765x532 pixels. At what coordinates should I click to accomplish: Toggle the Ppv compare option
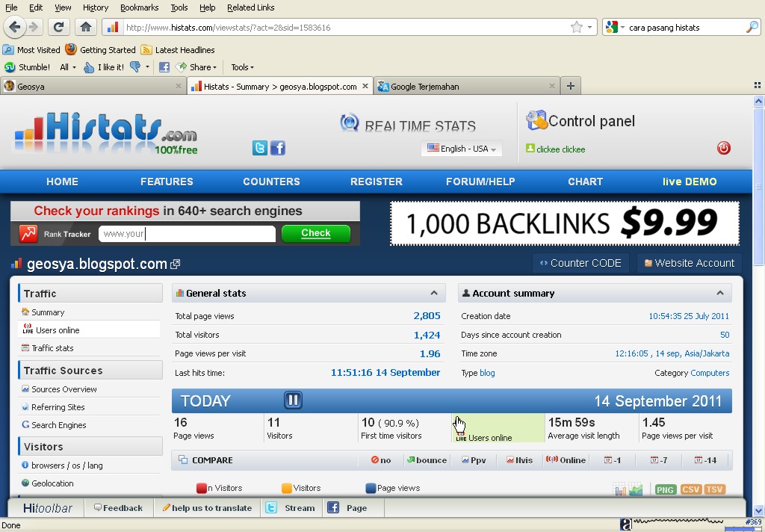(x=474, y=460)
